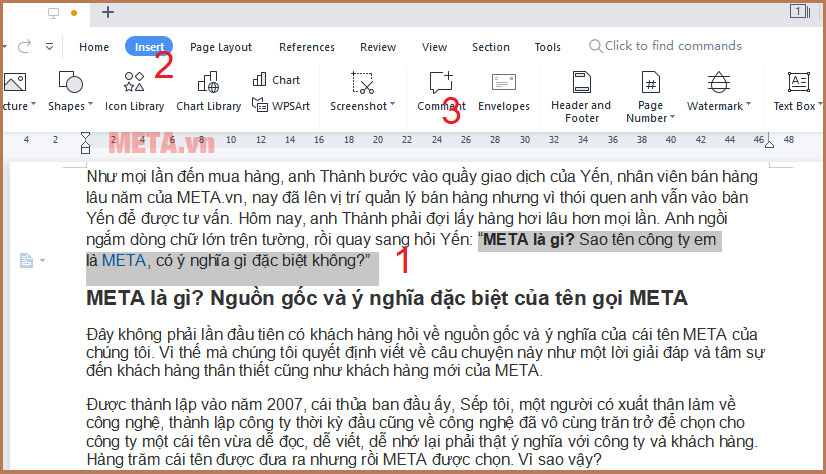Open the Page Layout tab
Image resolution: width=826 pixels, height=474 pixels.
[x=221, y=47]
